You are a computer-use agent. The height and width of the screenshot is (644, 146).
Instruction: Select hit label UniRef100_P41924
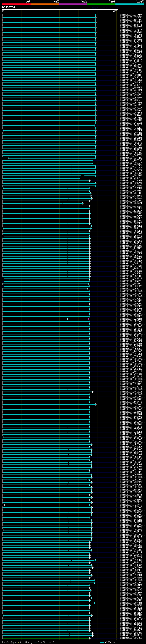coord(131,392)
